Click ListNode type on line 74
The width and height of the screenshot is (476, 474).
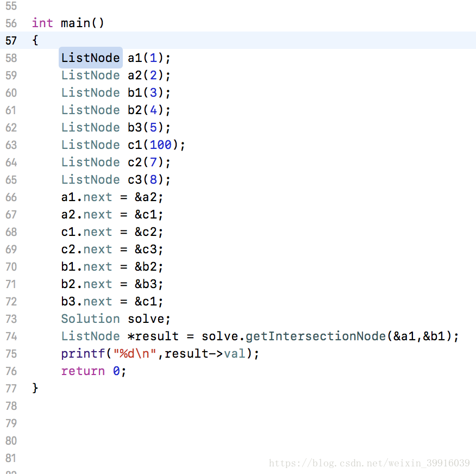[x=90, y=336]
